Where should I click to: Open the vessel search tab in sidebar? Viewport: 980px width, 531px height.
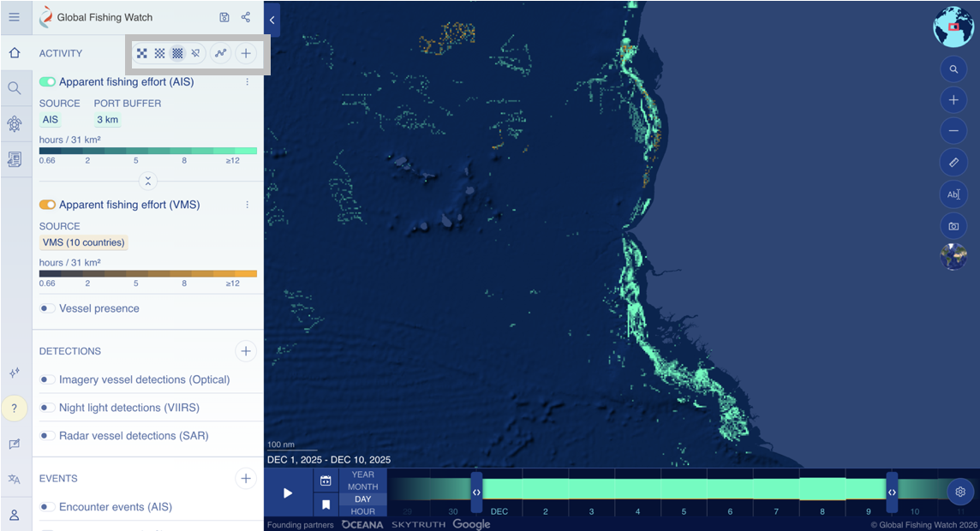(x=15, y=88)
